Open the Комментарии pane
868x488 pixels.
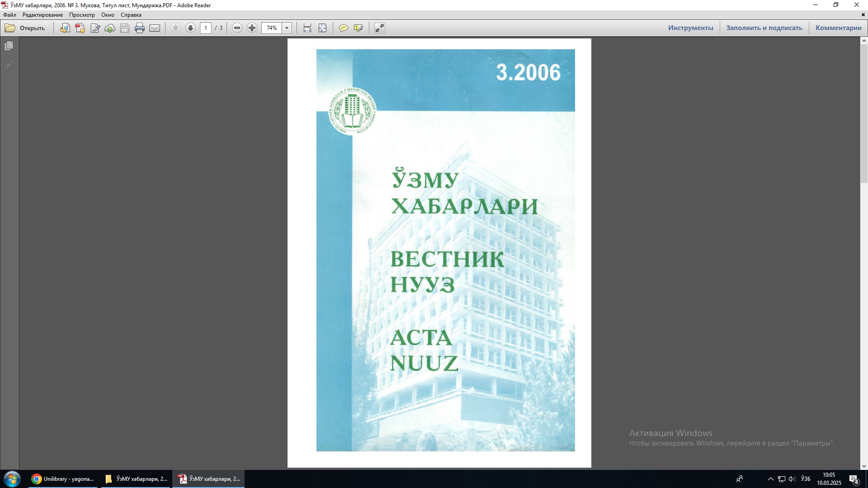click(838, 28)
